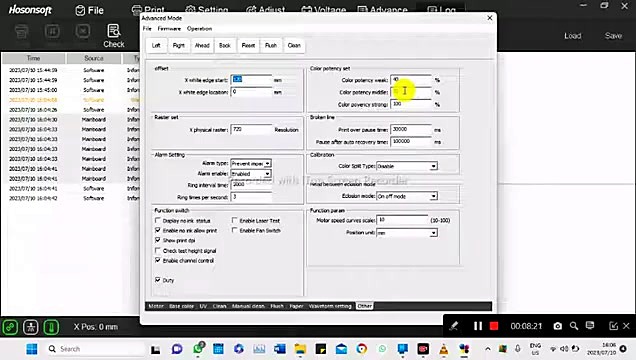The image size is (636, 360).
Task: Switch to the Paper tab
Action: click(x=296, y=306)
